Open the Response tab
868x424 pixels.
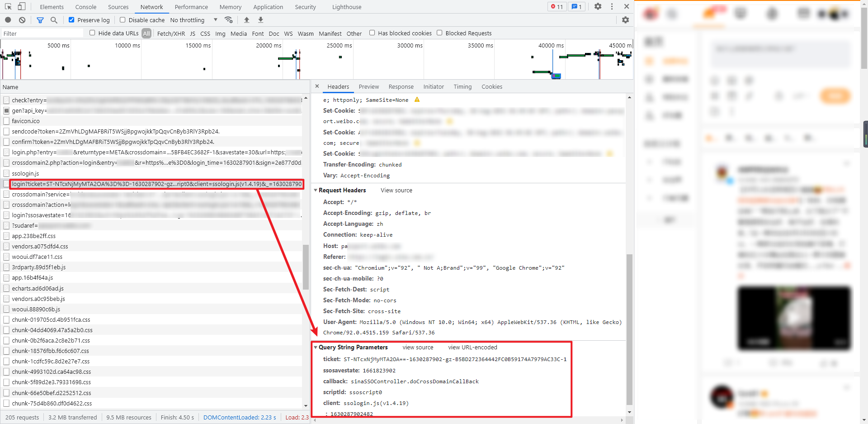[x=401, y=87]
